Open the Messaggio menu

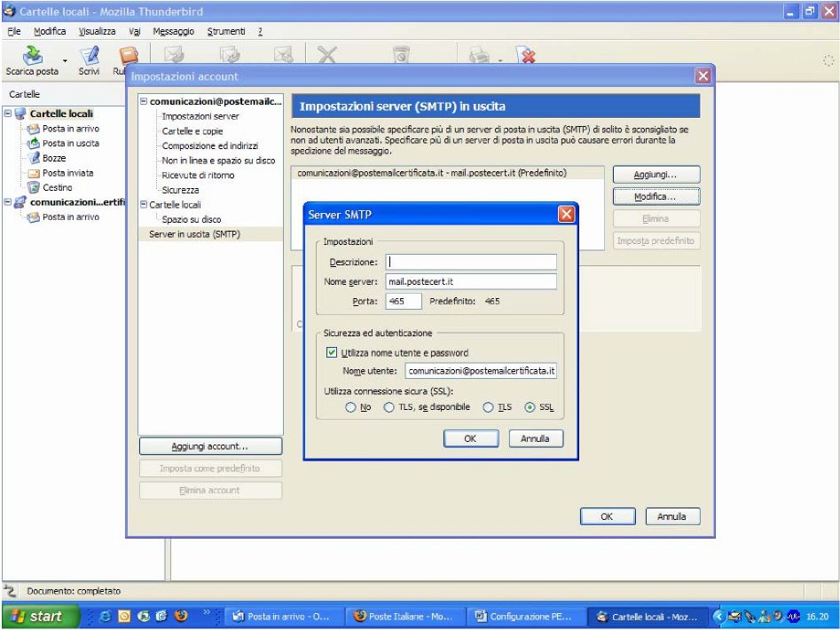click(174, 31)
